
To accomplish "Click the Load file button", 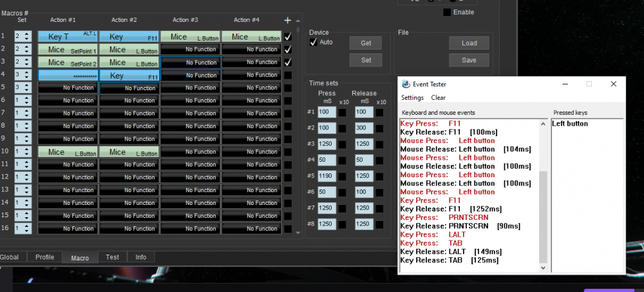I will coord(469,43).
